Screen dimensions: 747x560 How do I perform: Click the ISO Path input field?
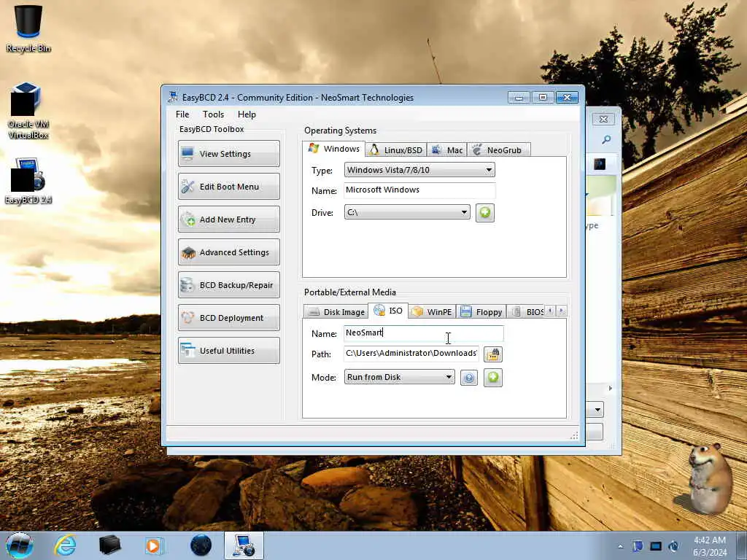[x=411, y=354]
